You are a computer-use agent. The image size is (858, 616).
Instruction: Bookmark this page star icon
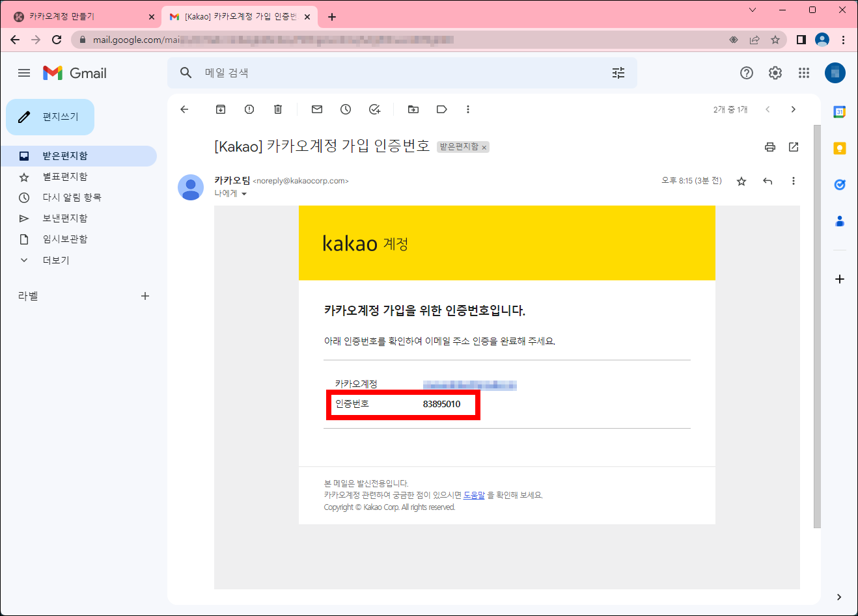pos(775,40)
